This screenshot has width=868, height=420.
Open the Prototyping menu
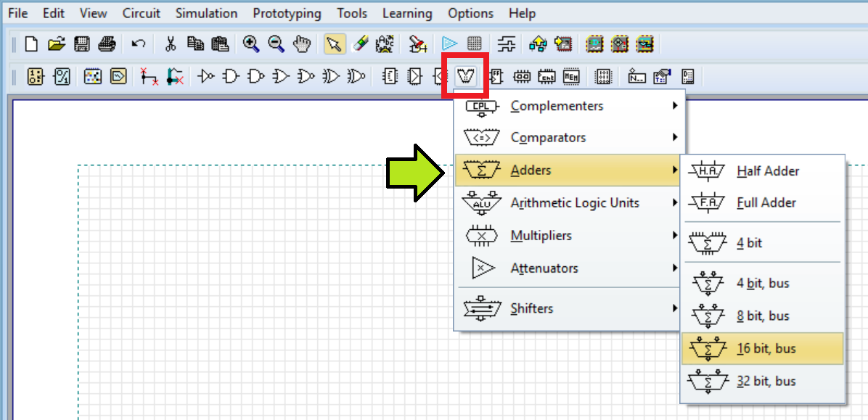[287, 13]
